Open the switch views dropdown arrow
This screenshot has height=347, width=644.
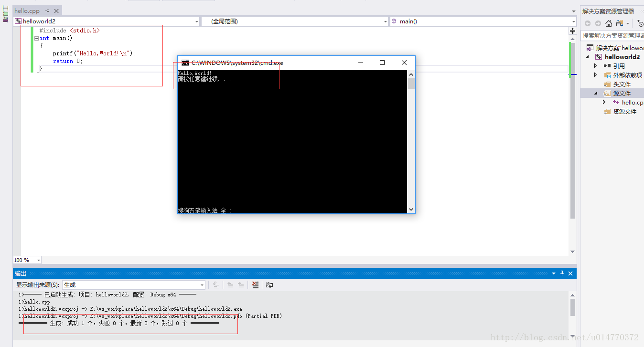coord(628,23)
